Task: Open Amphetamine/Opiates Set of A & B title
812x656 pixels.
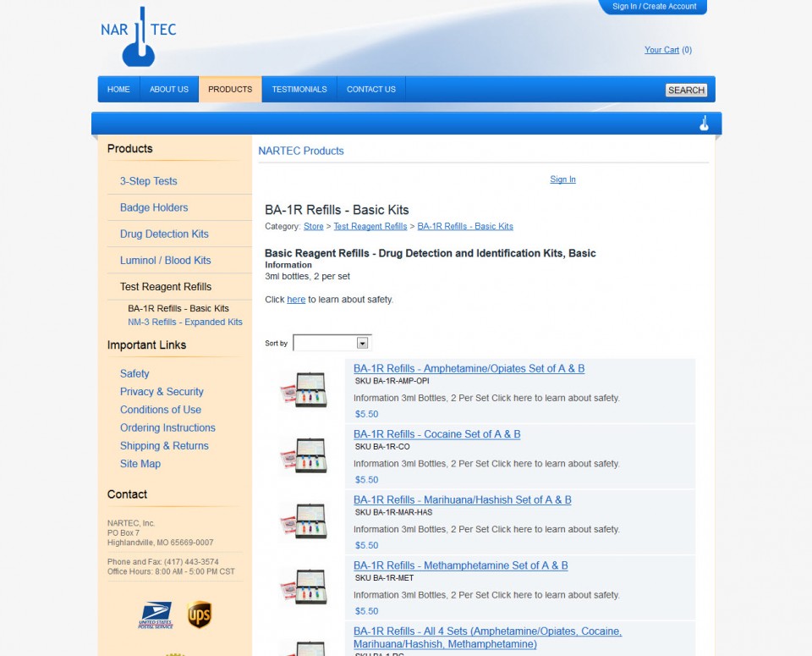Action: coord(469,368)
